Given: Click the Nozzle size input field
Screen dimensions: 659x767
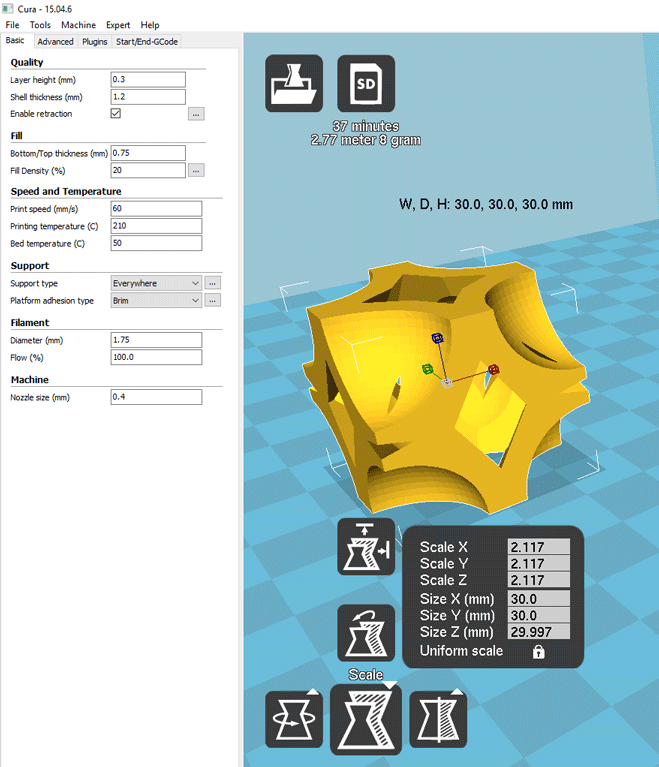Looking at the screenshot, I should pyautogui.click(x=156, y=397).
